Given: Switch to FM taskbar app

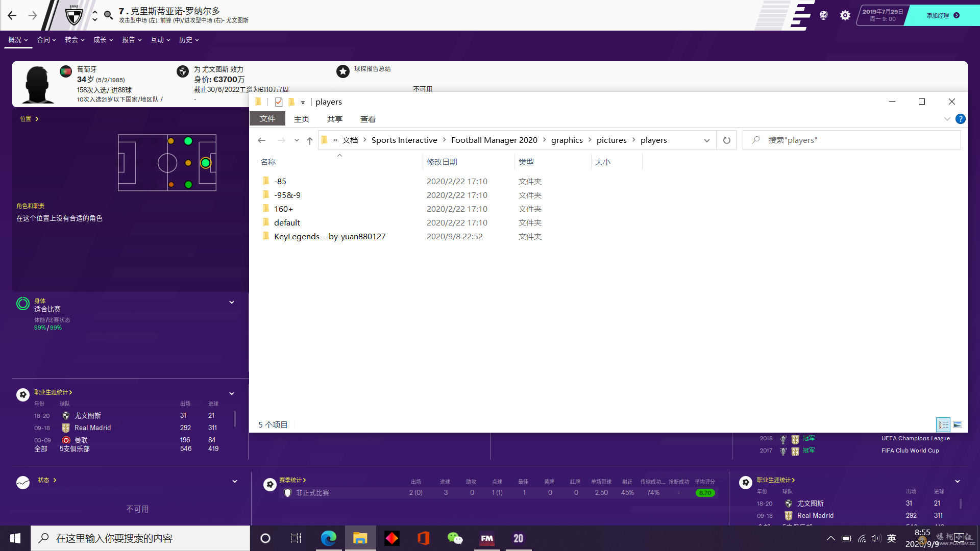Looking at the screenshot, I should (487, 538).
